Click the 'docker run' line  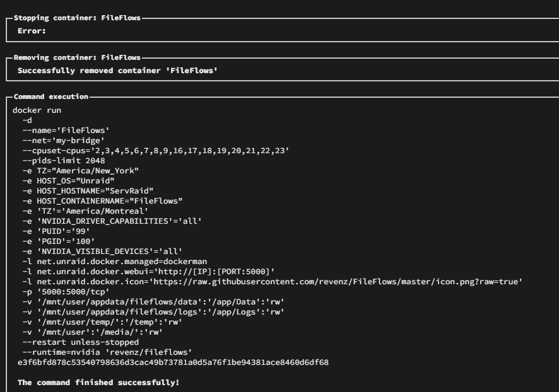[37, 110]
